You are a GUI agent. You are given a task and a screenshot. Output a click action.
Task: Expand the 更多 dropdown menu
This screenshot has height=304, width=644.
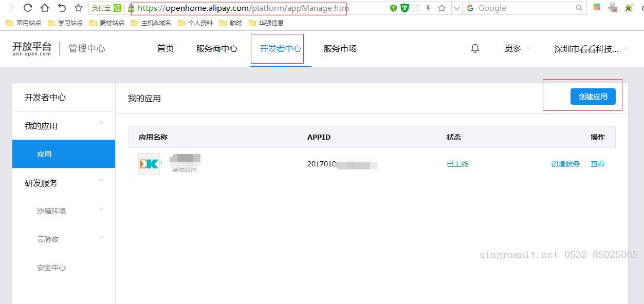click(518, 48)
